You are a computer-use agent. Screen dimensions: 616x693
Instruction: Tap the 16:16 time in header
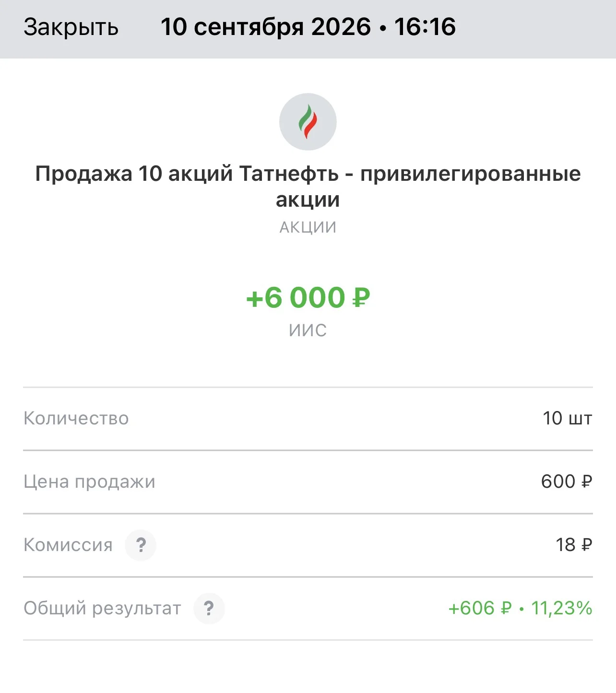click(425, 27)
